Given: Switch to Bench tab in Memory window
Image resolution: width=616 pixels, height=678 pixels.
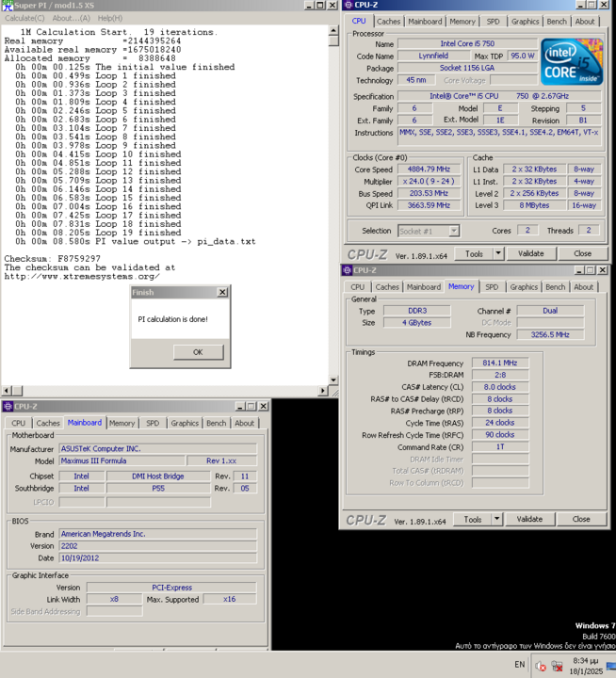Looking at the screenshot, I should pos(556,286).
